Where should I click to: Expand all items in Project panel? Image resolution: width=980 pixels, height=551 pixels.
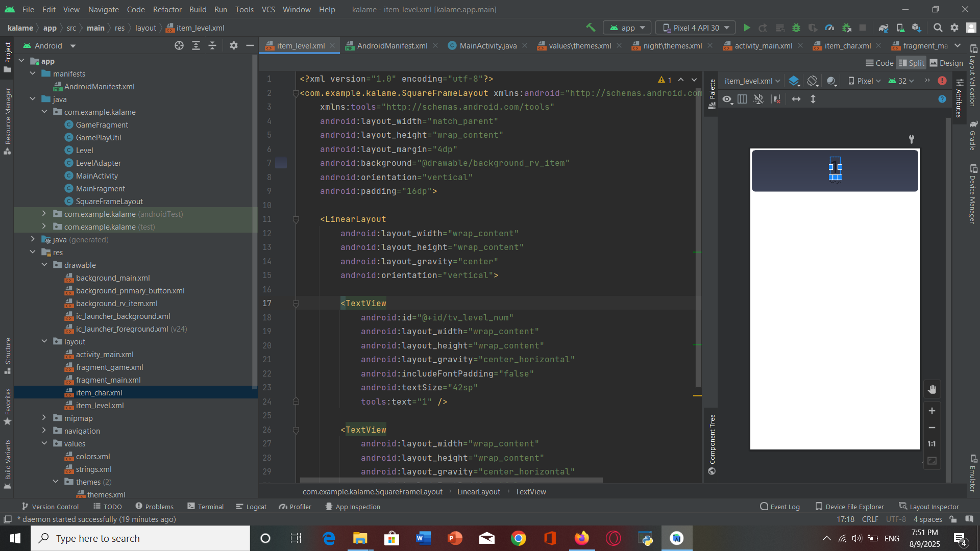pos(196,45)
